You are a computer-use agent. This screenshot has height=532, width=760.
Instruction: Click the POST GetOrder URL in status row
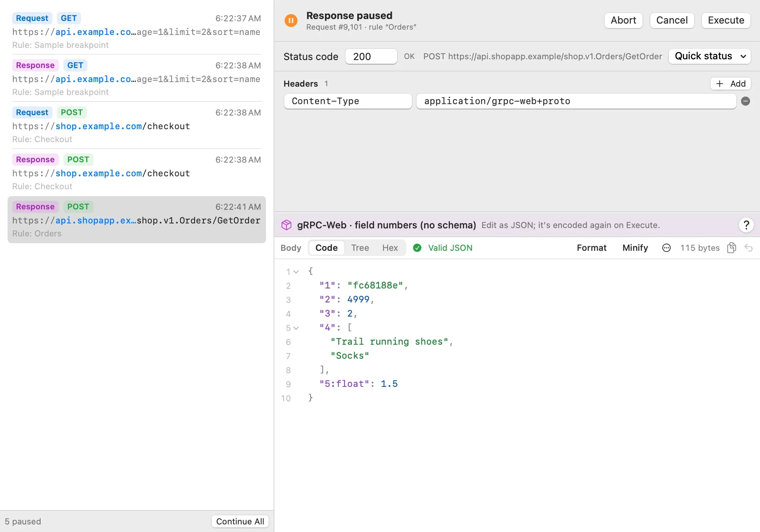pos(543,56)
